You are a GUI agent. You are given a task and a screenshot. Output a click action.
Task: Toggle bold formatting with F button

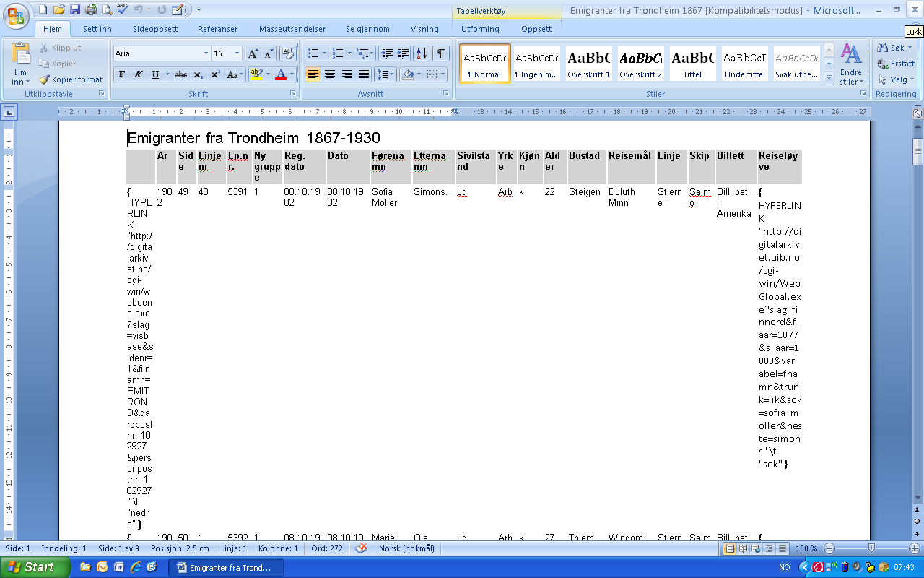(x=122, y=74)
